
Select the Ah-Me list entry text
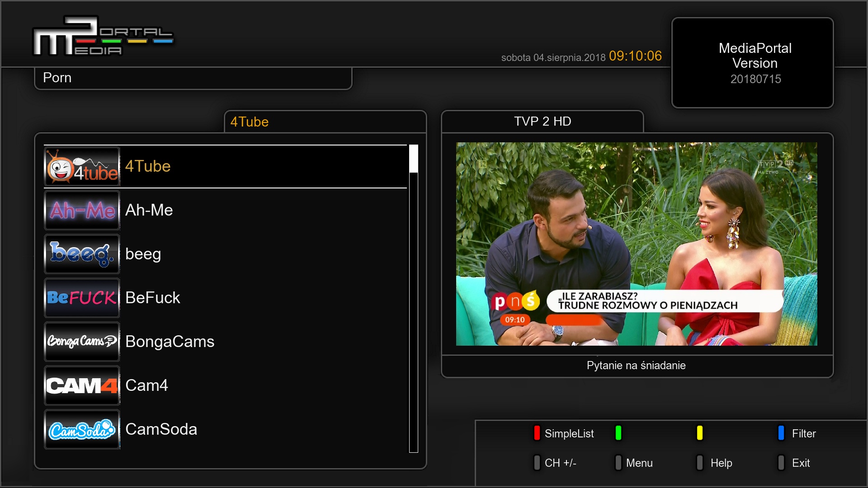coord(149,210)
